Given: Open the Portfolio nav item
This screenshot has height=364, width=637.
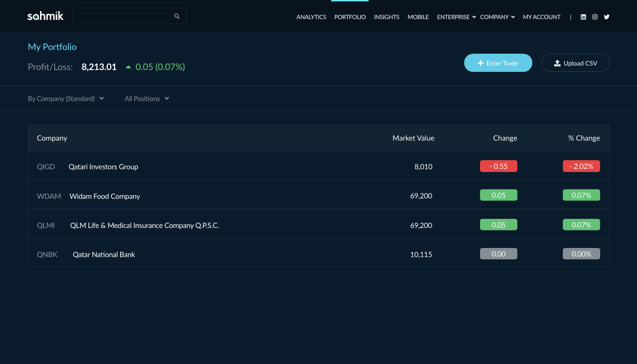Looking at the screenshot, I should click(x=350, y=17).
